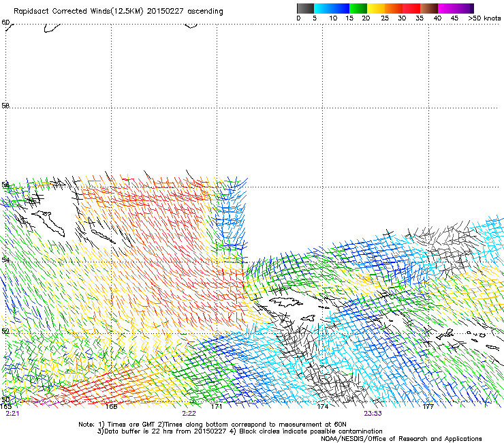
Task: Click the '40' legend scale label
Action: 437,18
